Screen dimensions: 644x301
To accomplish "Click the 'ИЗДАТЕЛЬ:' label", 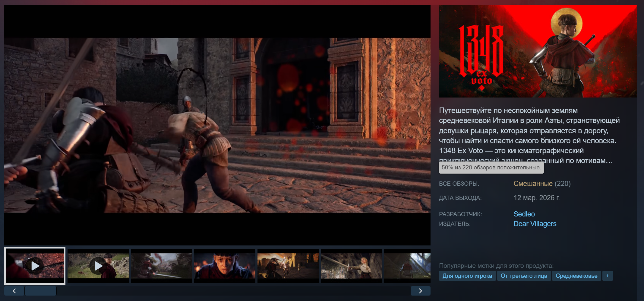I will coord(455,224).
